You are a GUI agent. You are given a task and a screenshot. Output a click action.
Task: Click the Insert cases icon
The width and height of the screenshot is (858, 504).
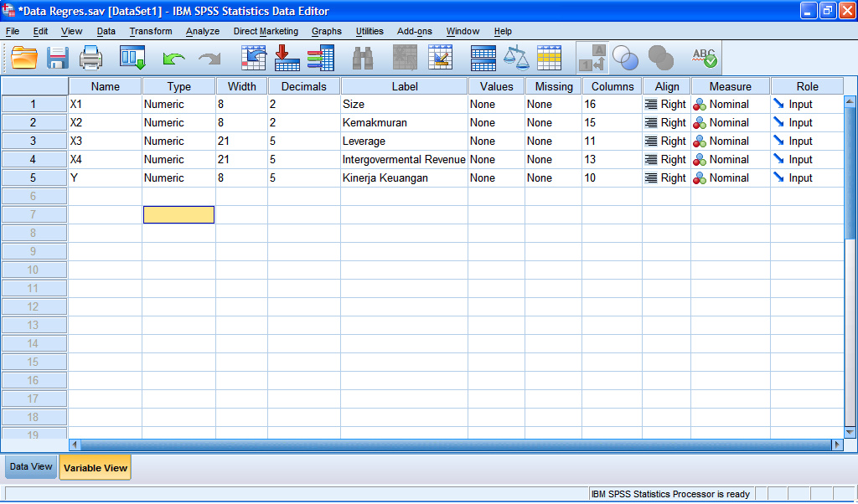pyautogui.click(x=405, y=58)
